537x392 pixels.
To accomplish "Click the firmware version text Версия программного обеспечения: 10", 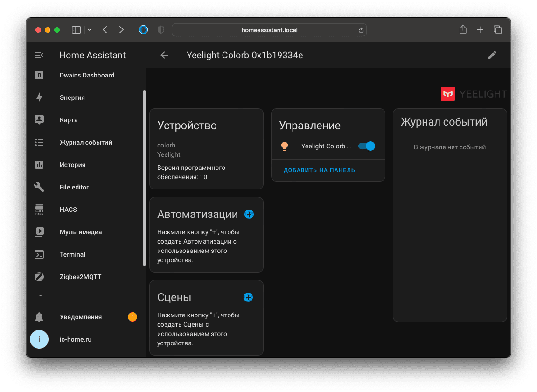I will [x=191, y=172].
